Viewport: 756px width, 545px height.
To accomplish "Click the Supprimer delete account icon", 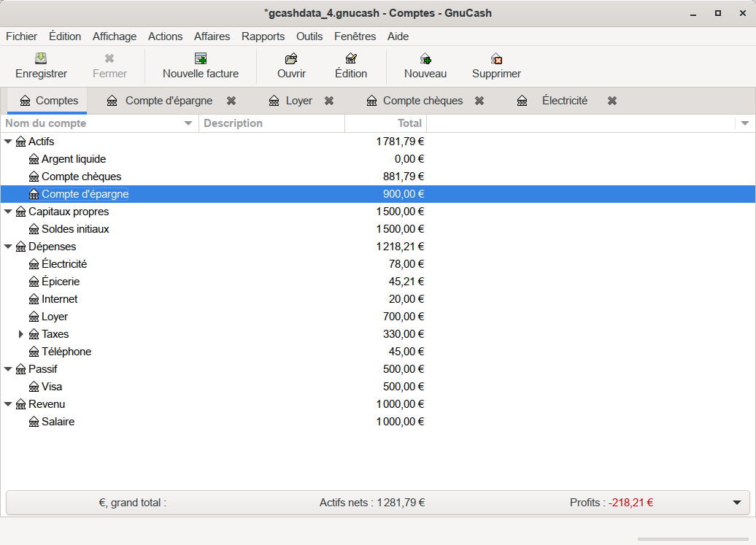I will pos(496,59).
